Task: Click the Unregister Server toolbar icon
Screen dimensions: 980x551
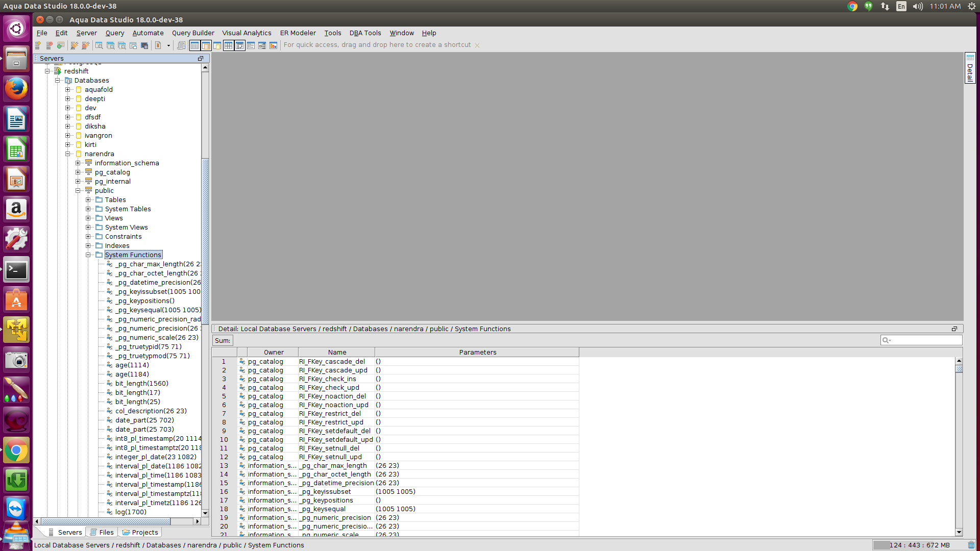Action: coord(49,45)
